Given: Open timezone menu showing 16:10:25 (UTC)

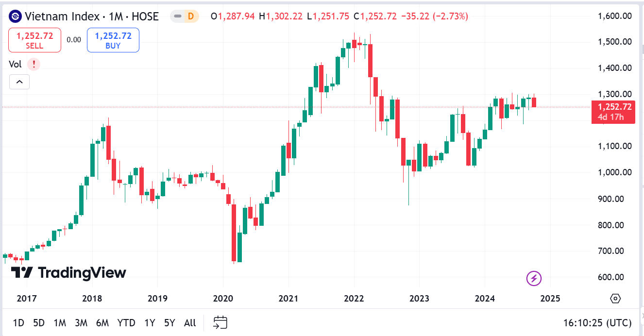Looking at the screenshot, I should pyautogui.click(x=597, y=322).
